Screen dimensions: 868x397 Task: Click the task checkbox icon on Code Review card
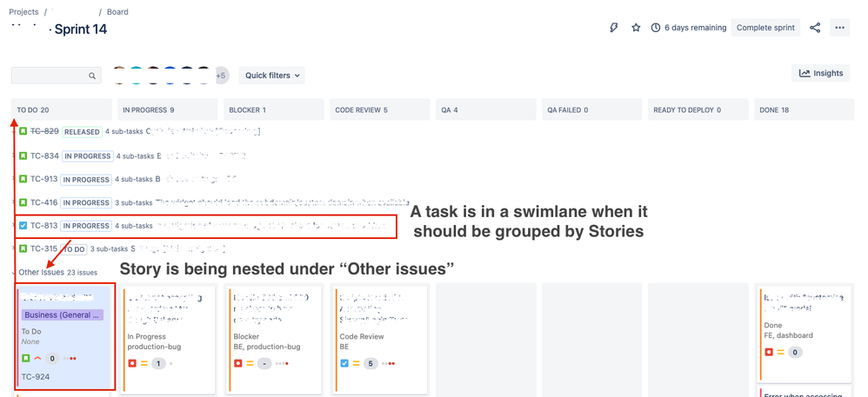344,363
